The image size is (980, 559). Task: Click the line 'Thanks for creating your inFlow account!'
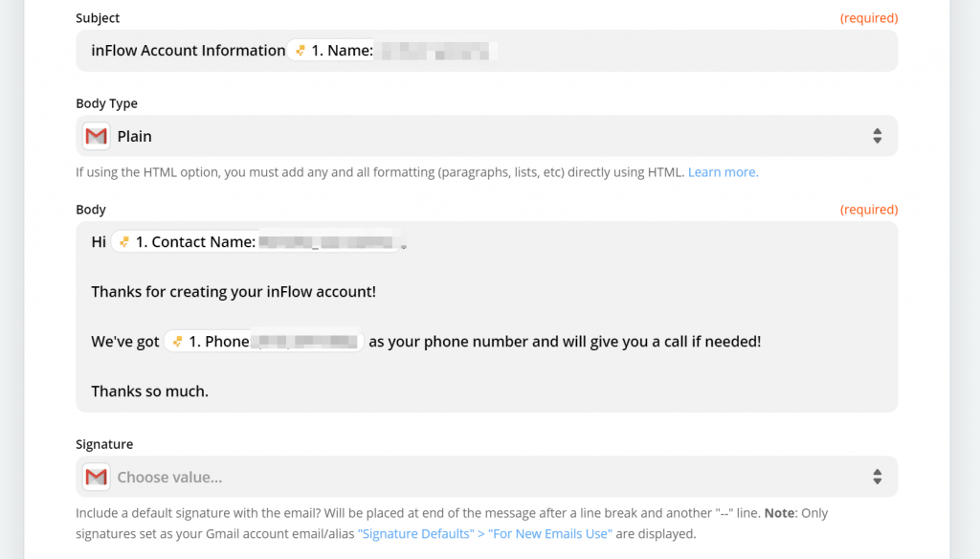click(234, 292)
